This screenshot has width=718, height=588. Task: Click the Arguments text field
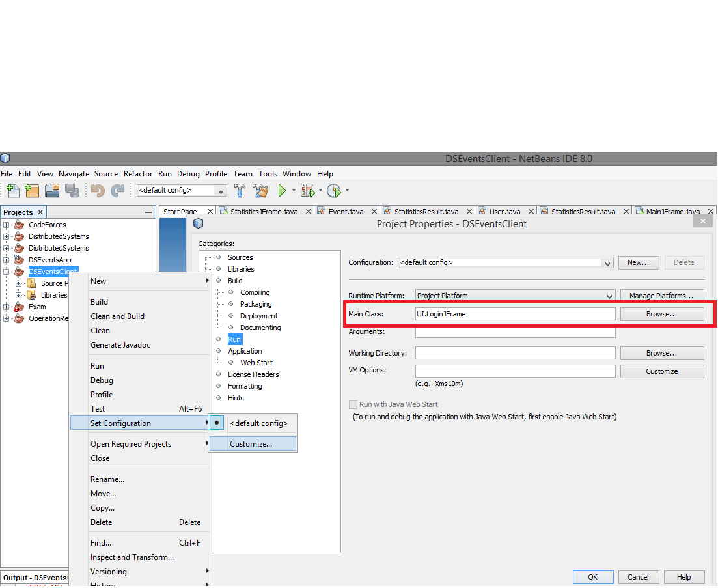click(515, 332)
